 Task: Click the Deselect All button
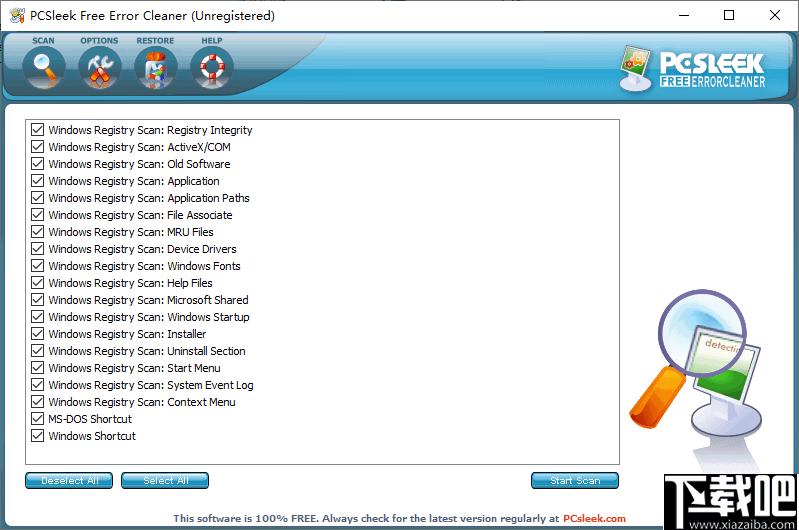69,481
